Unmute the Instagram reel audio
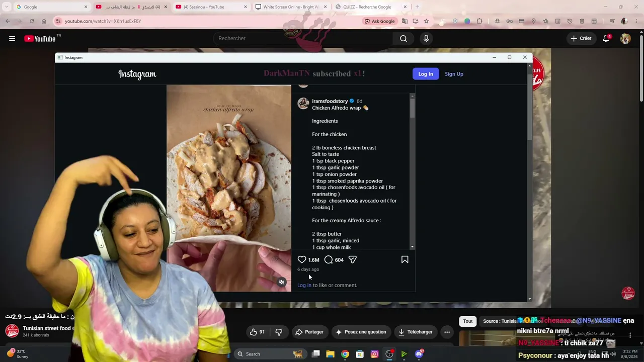Viewport: 644px width, 362px height. (282, 282)
